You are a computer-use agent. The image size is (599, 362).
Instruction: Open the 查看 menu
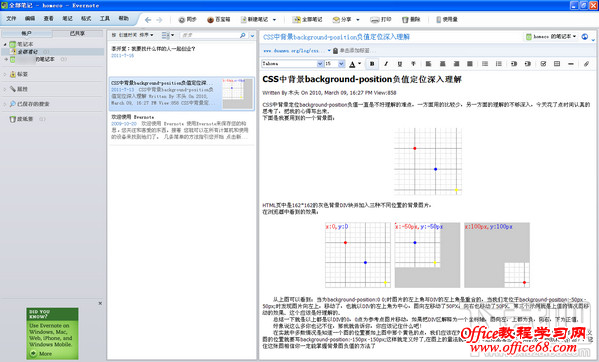(48, 18)
